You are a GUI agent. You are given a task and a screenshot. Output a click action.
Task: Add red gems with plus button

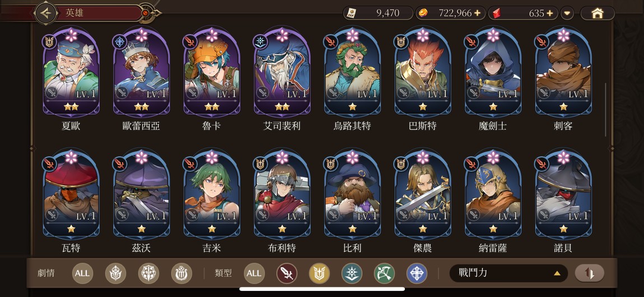(x=549, y=13)
